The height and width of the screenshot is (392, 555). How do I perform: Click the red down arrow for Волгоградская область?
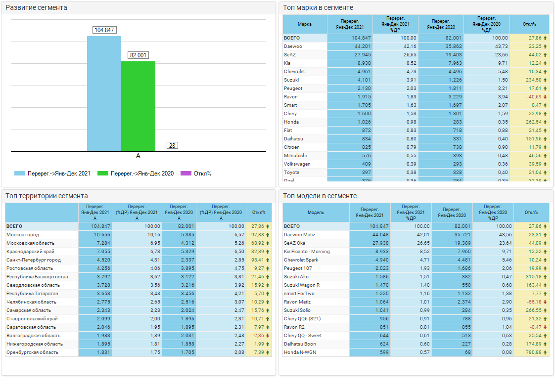[x=268, y=336]
